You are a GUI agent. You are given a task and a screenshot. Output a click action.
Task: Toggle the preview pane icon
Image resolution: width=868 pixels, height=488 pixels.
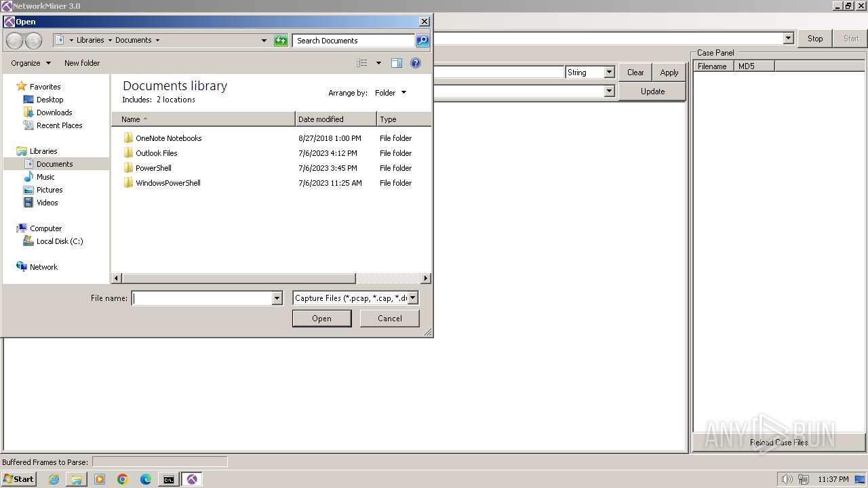397,63
